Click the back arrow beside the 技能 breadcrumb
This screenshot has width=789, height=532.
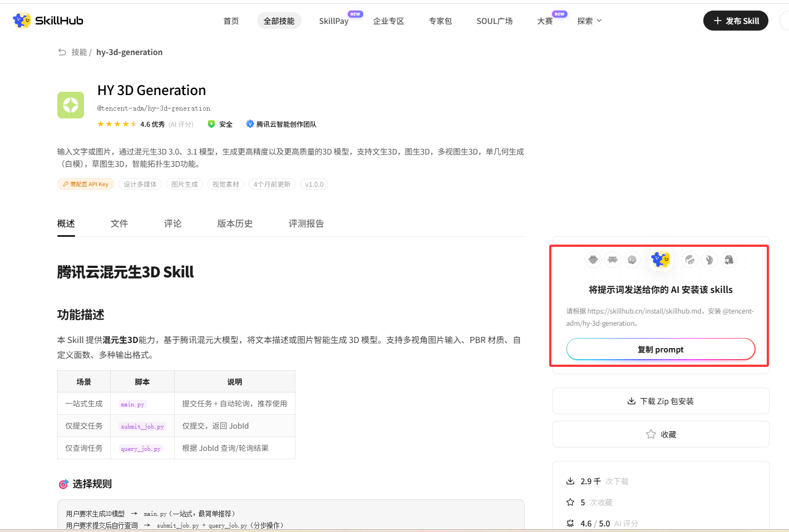pyautogui.click(x=62, y=52)
